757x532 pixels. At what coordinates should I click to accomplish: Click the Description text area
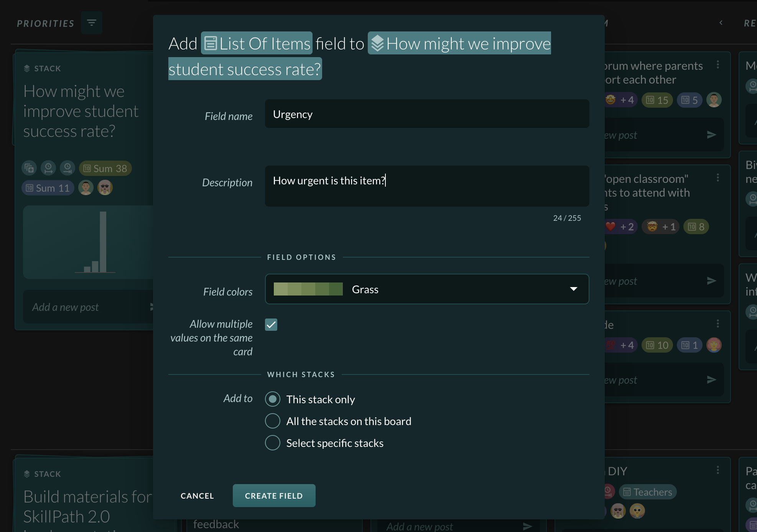coord(427,186)
